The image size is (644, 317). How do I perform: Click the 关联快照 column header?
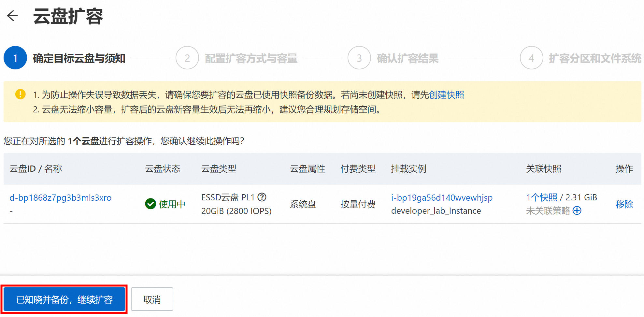tap(544, 169)
